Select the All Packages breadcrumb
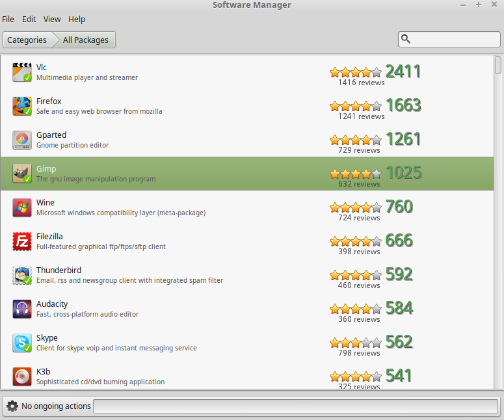Screen dimensions: 504x420 click(85, 40)
